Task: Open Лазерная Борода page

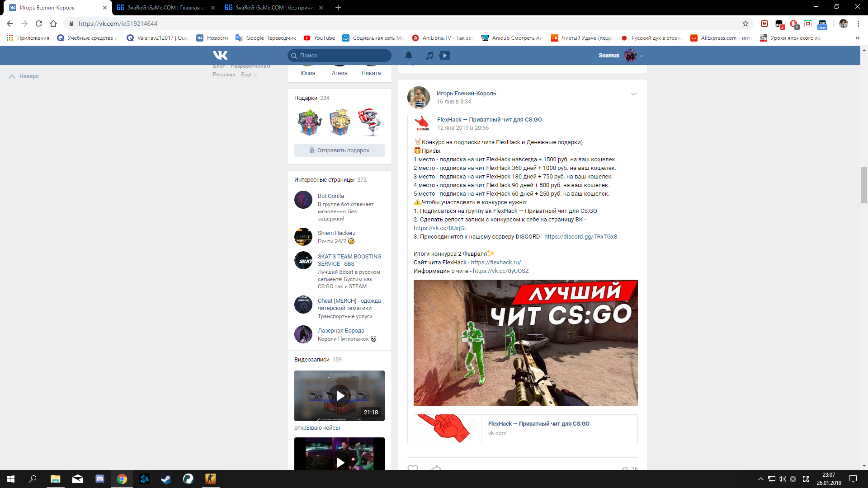Action: click(x=341, y=331)
